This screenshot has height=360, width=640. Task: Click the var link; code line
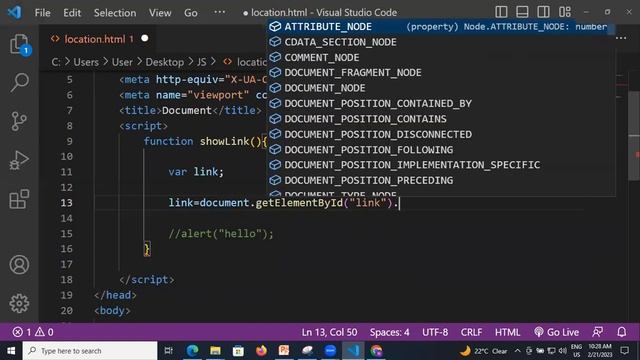tap(196, 172)
